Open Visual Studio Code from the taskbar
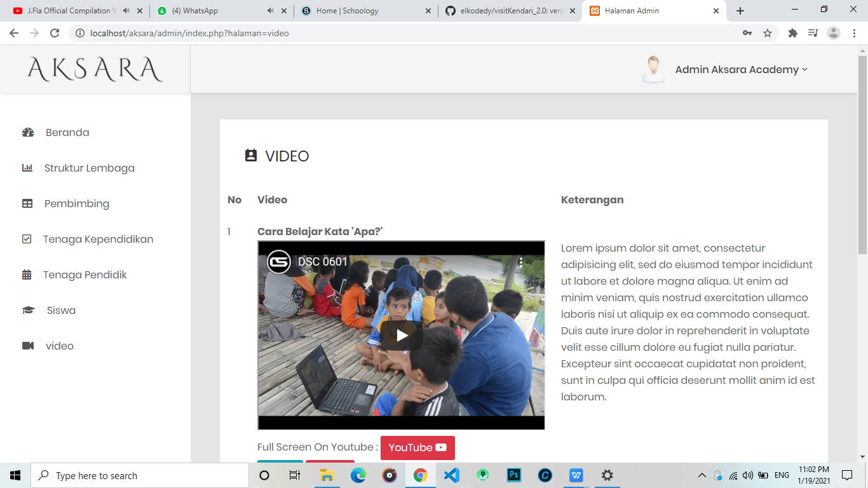 (x=451, y=475)
